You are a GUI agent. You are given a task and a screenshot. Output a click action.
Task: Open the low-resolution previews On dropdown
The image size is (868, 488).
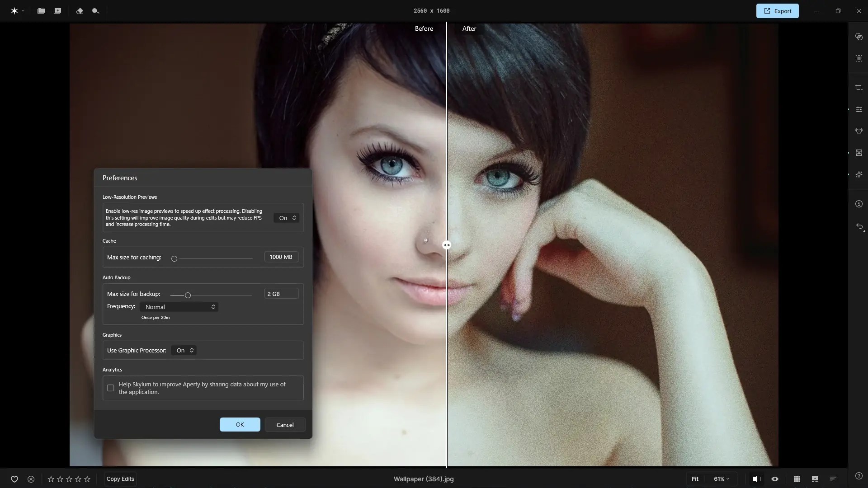click(x=286, y=217)
